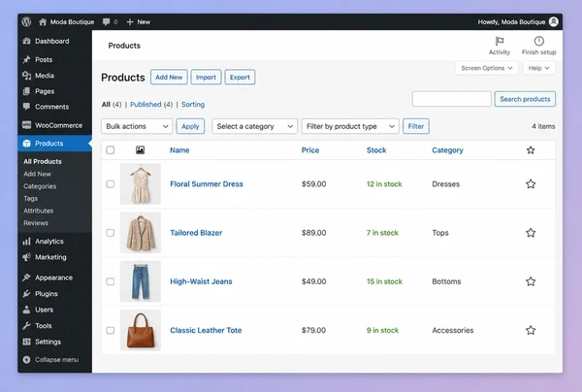Feature Tailored Blazer with star
This screenshot has height=392, width=582.
(x=531, y=233)
